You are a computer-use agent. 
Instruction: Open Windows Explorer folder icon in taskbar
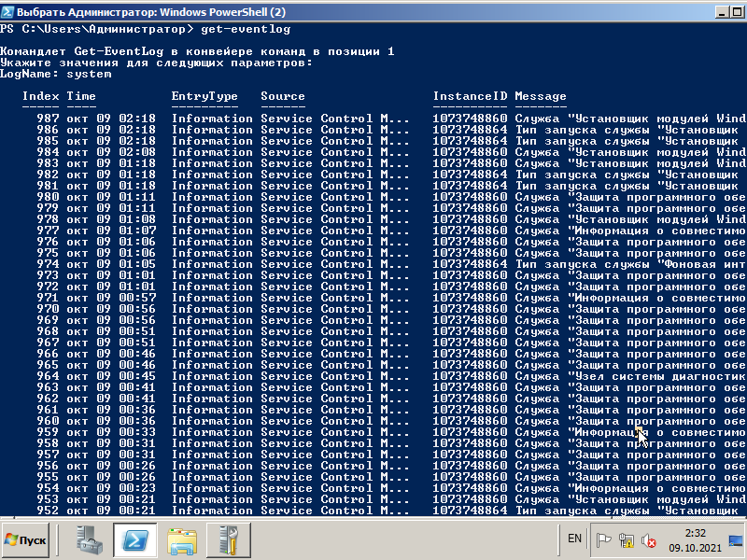pyautogui.click(x=182, y=541)
